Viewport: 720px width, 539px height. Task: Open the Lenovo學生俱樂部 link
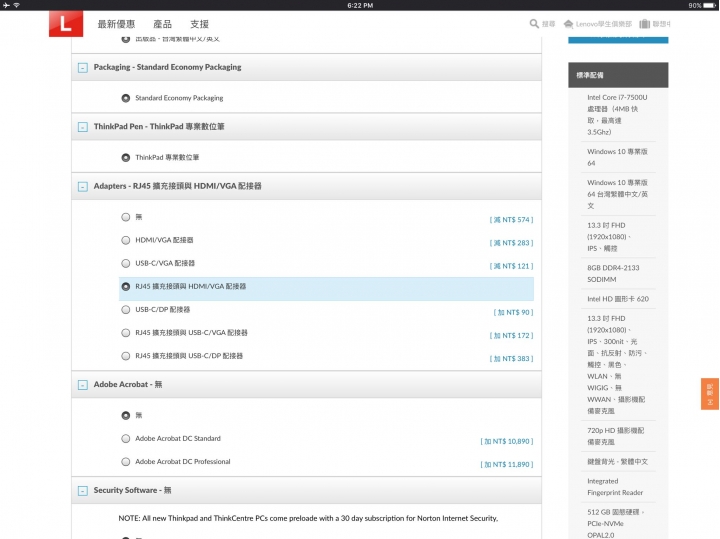pyautogui.click(x=604, y=24)
